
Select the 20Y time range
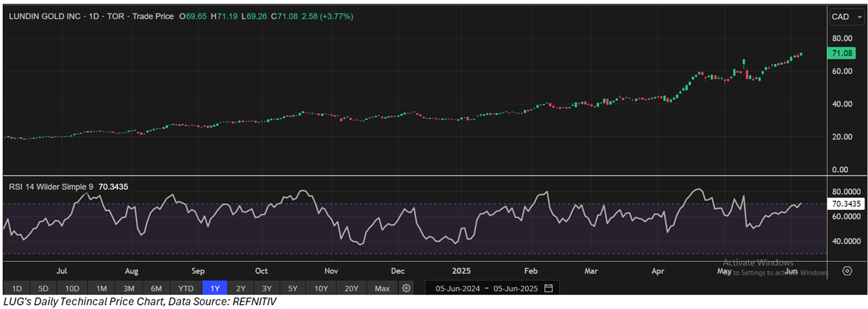click(351, 288)
